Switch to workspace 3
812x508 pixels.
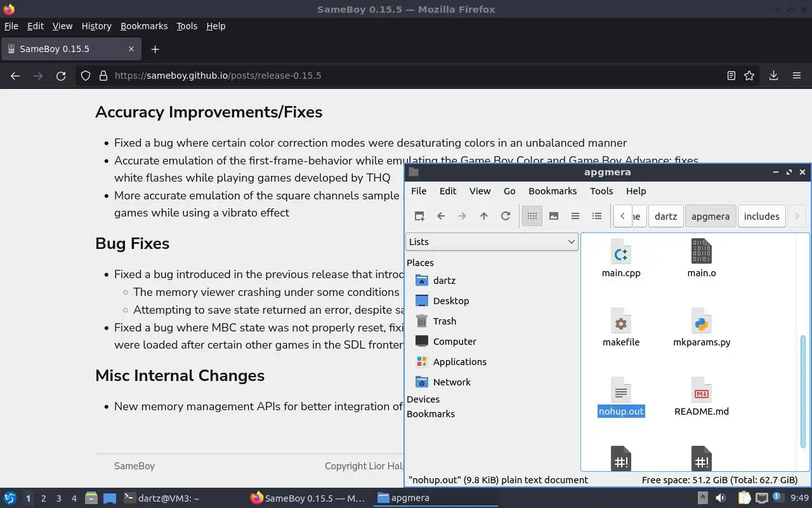pos(58,498)
